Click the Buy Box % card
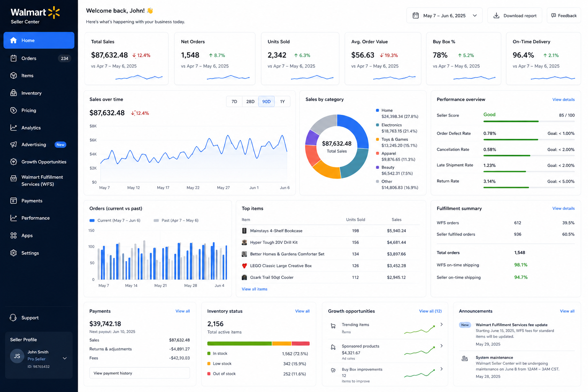 click(464, 58)
